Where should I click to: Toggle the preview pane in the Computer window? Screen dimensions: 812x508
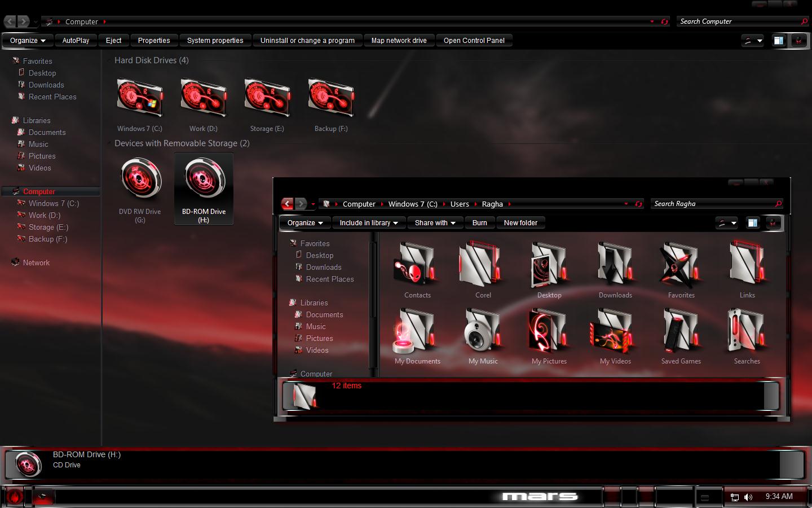pos(779,40)
